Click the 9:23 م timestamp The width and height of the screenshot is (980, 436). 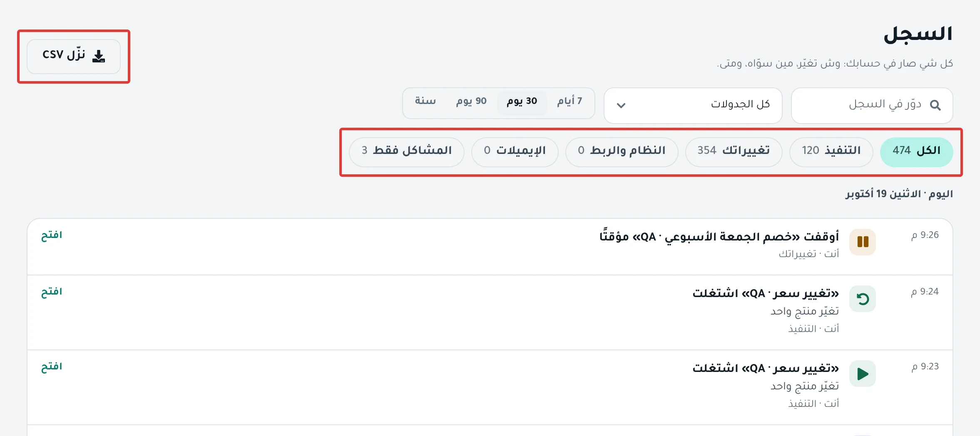[925, 367]
